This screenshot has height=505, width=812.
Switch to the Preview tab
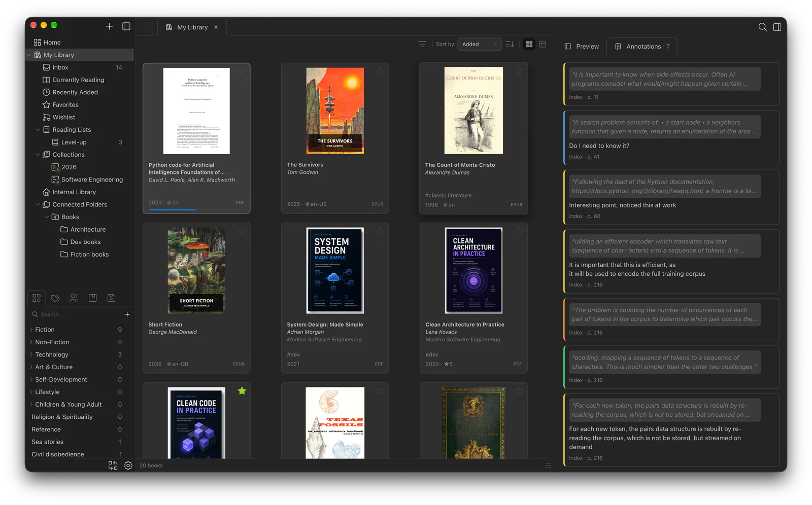[582, 46]
